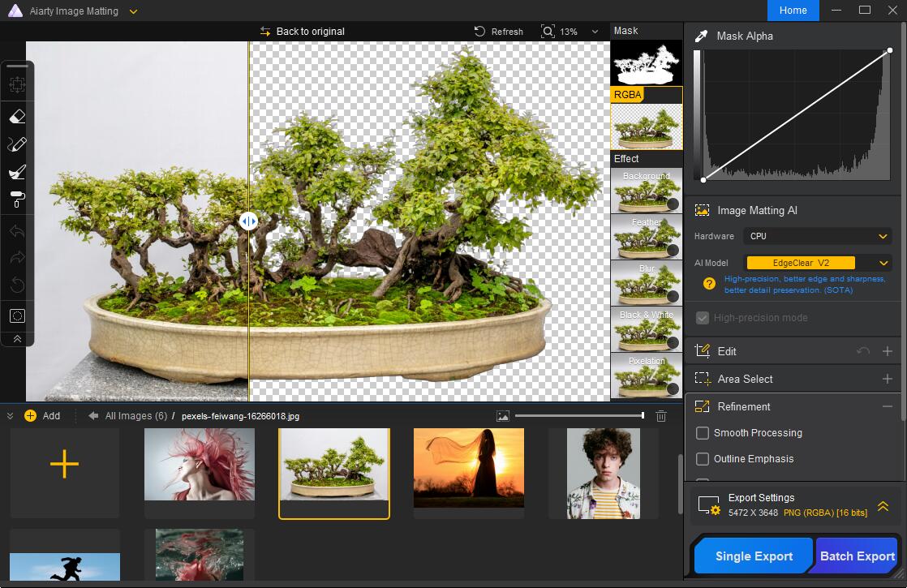907x588 pixels.
Task: Enable Smooth Processing checkbox
Action: coord(703,433)
